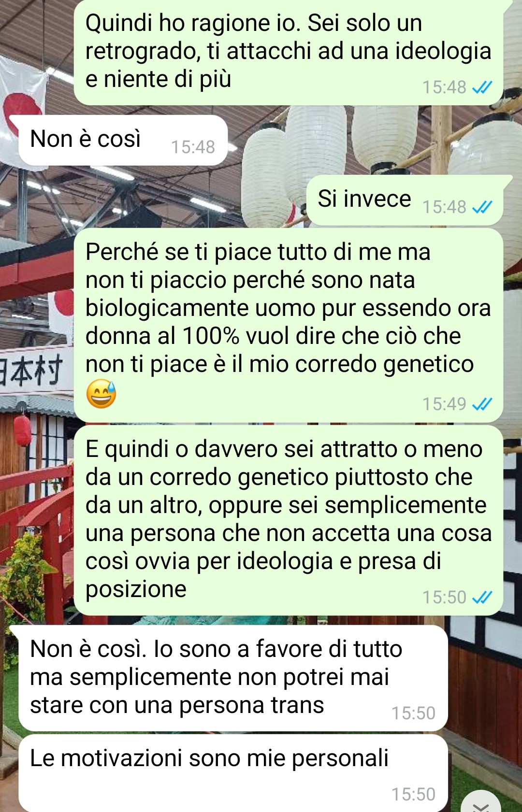Select the 'Perché se ti piace tutto' message
This screenshot has height=812, width=522.
point(289,325)
